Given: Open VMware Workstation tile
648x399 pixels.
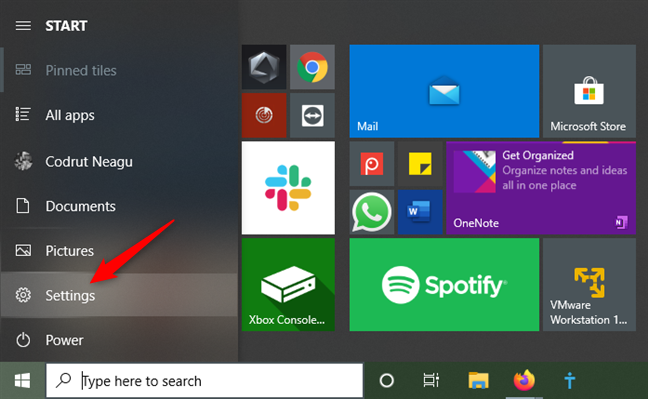Looking at the screenshot, I should [x=589, y=284].
